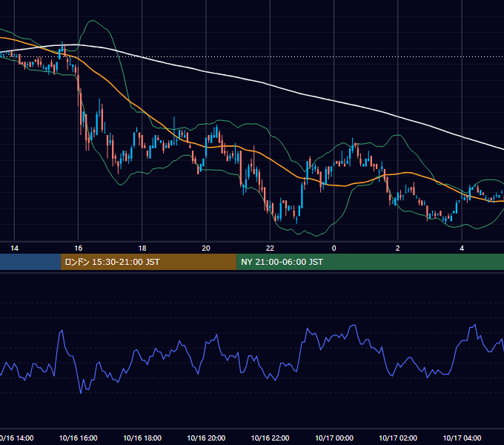The image size is (504, 445).
Task: Click the '10/16 18:00' date label
Action: (x=142, y=438)
